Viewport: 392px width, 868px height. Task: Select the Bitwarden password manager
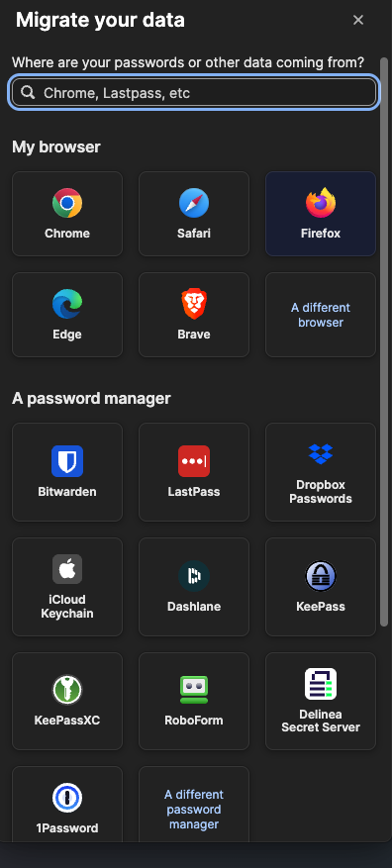[x=67, y=472]
